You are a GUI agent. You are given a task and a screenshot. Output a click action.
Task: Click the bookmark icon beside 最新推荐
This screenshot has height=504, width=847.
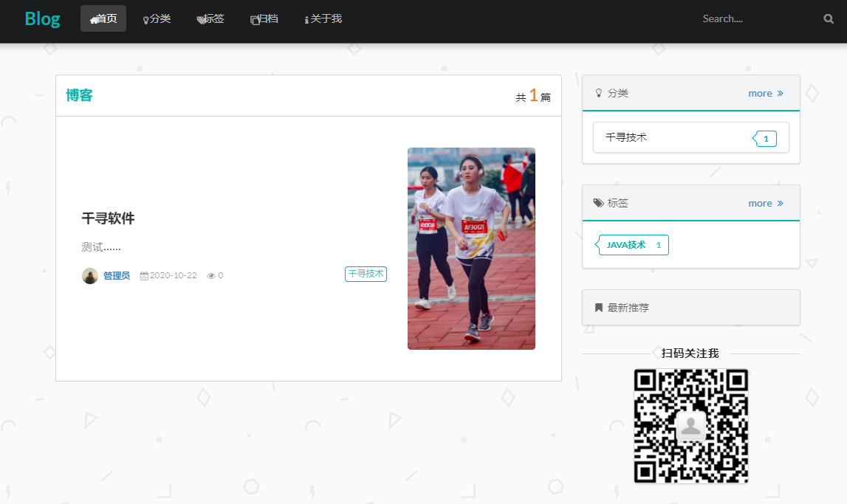coord(599,308)
